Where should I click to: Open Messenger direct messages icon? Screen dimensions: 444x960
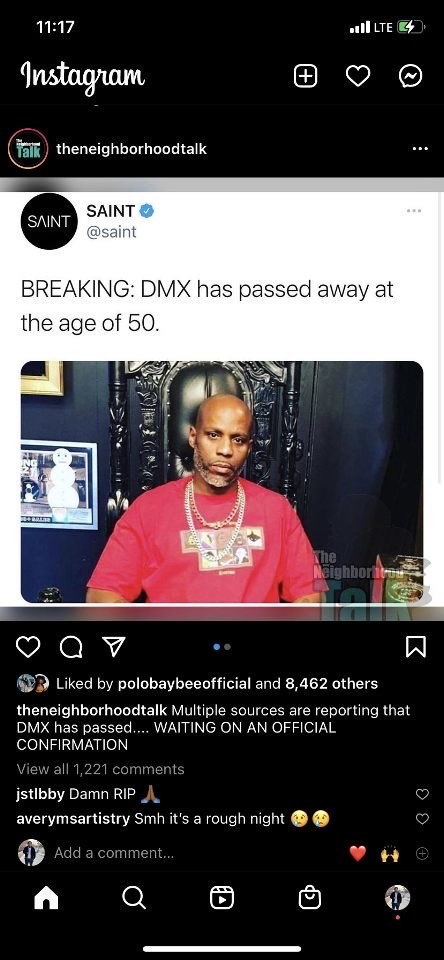tap(410, 77)
